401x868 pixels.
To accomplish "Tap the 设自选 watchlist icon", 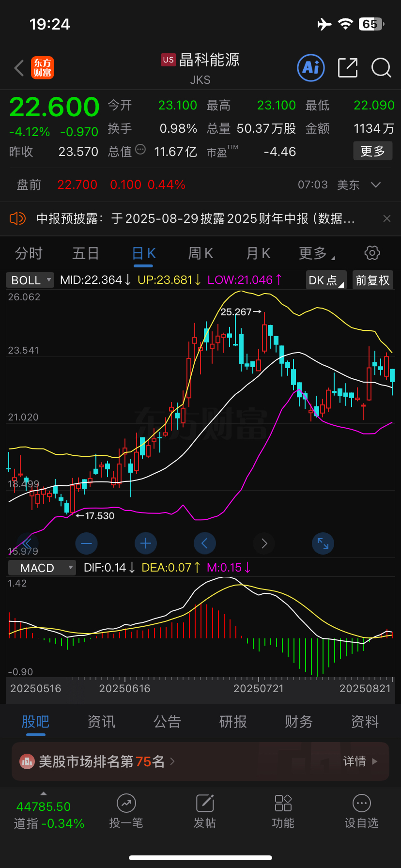I will (362, 803).
